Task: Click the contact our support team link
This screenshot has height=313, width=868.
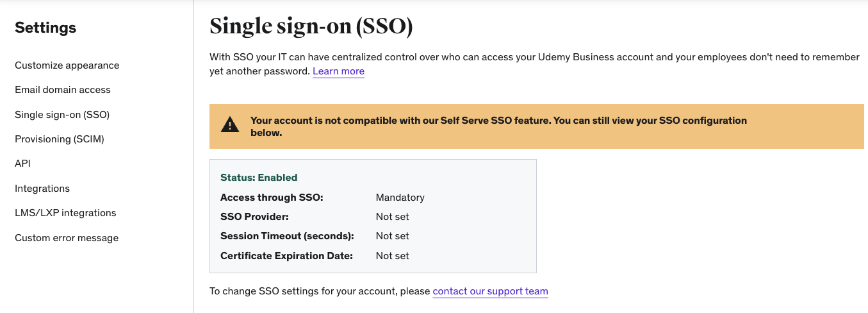Action: [x=490, y=291]
